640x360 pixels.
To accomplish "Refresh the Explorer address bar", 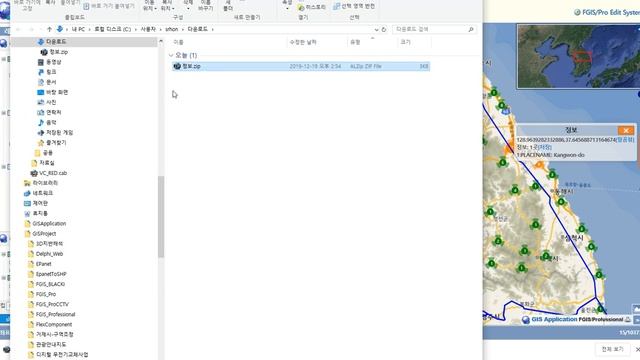I will tap(384, 29).
